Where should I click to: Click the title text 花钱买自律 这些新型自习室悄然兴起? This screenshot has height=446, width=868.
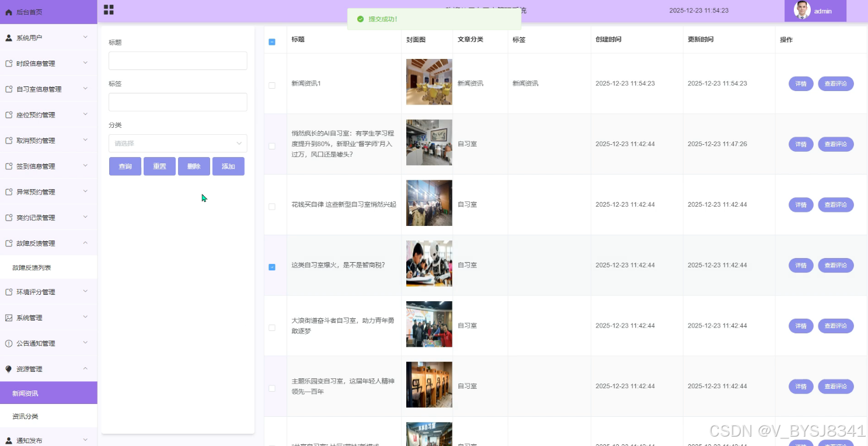tap(344, 205)
